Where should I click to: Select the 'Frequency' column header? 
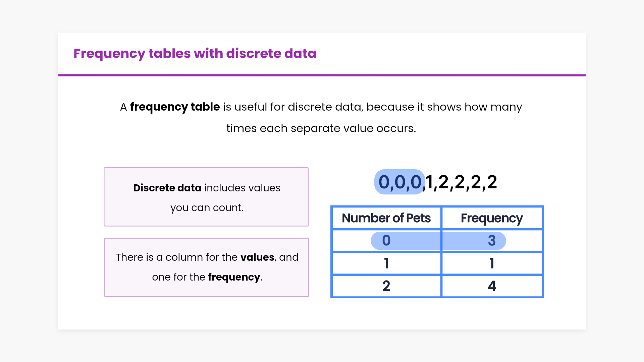click(492, 218)
